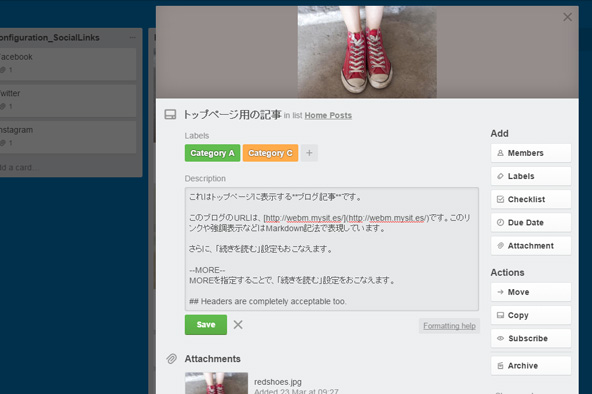Copy the card using Copy action
The height and width of the screenshot is (394, 592).
point(531,315)
